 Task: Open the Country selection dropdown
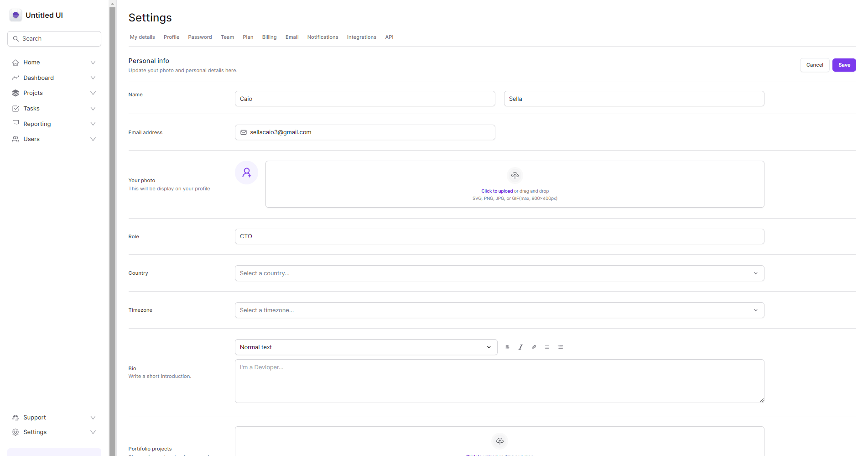[x=499, y=273]
